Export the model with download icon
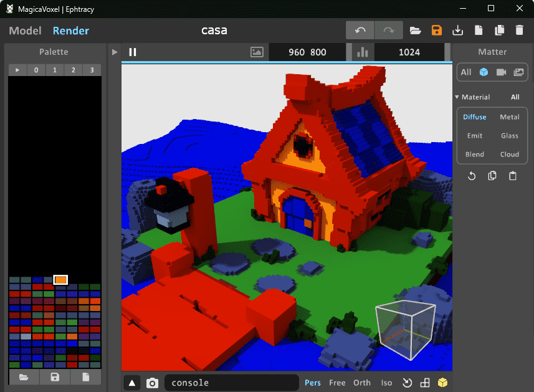534x392 pixels. coord(458,31)
